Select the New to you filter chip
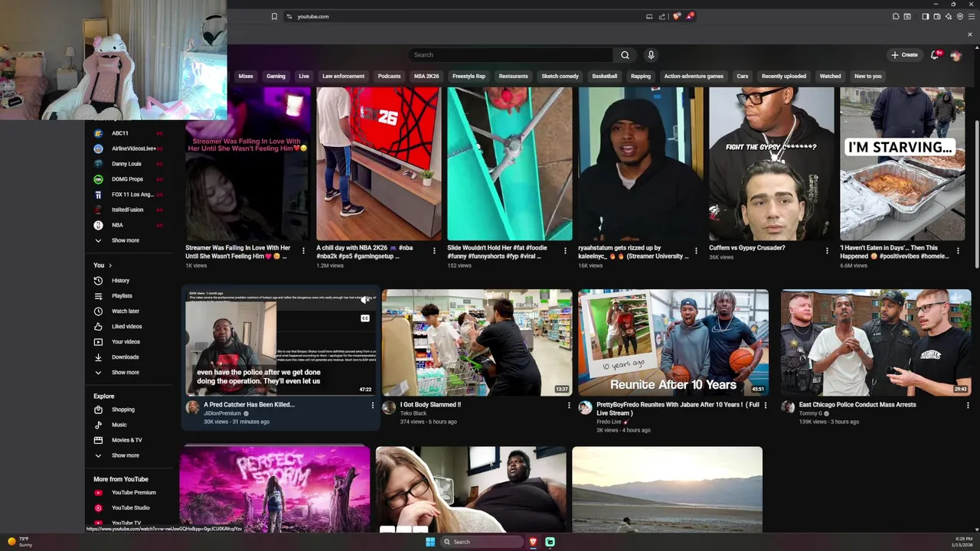 tap(867, 76)
